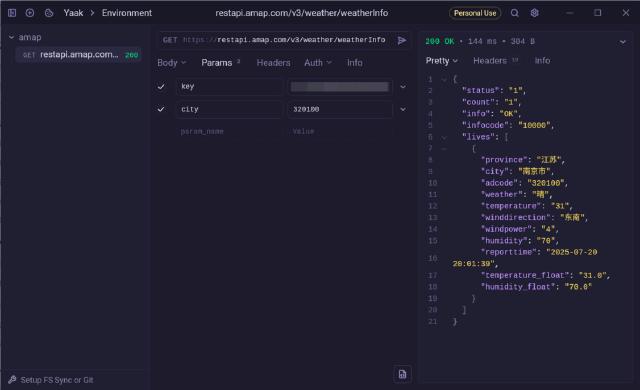The height and width of the screenshot is (390, 640).
Task: Open the response history chevron dropdown
Action: 622,41
